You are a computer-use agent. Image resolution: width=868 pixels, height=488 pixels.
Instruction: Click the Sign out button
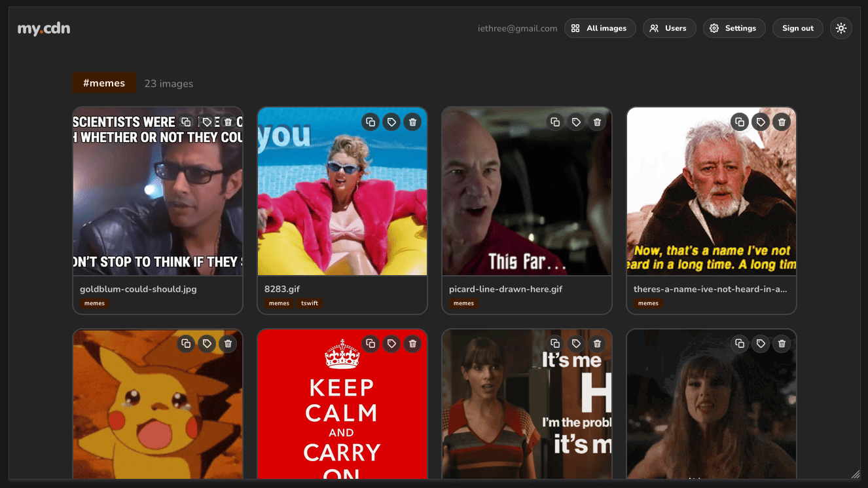click(798, 28)
